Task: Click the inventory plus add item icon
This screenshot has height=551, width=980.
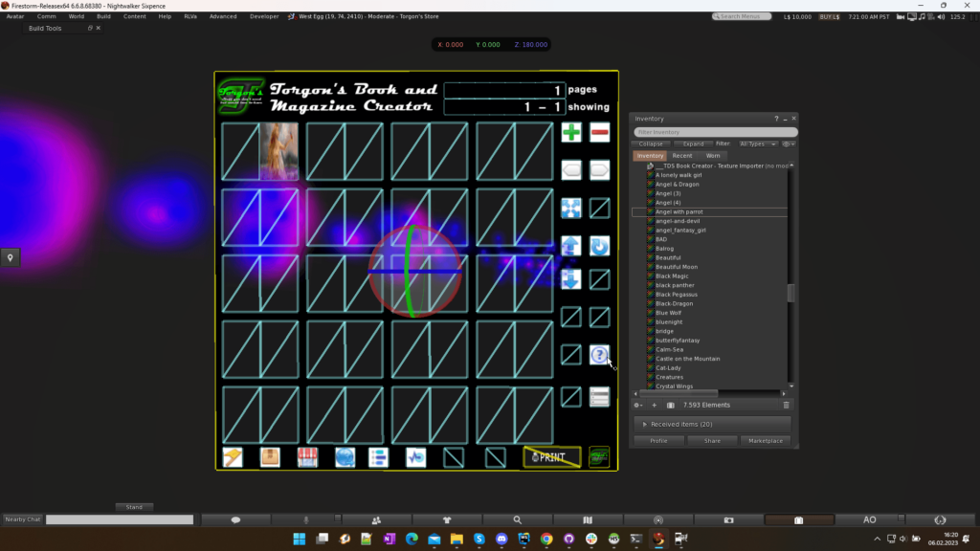Action: [655, 405]
